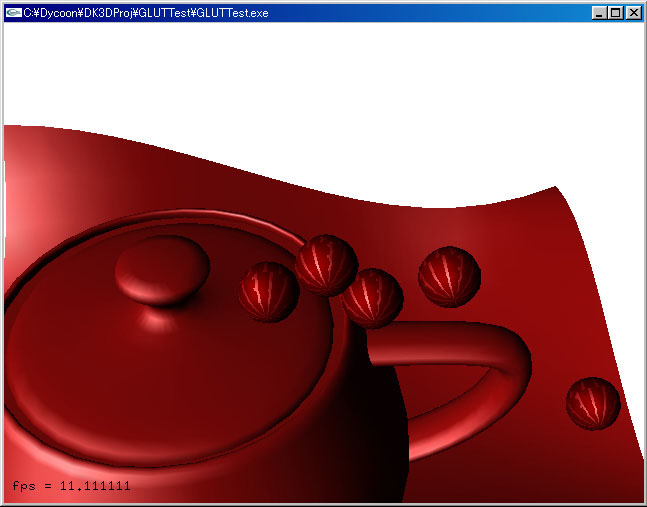This screenshot has height=507, width=647.
Task: Maximize the GLUTTest window
Action: [615, 13]
